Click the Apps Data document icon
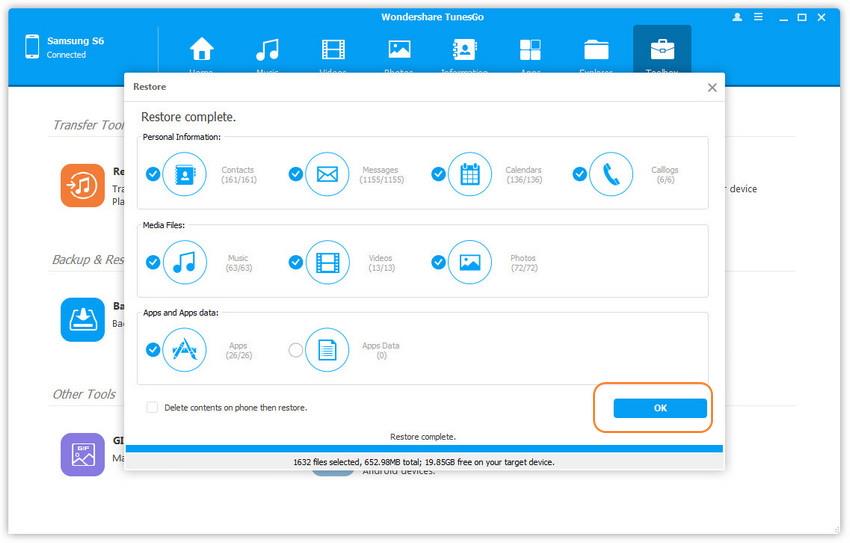 (327, 350)
